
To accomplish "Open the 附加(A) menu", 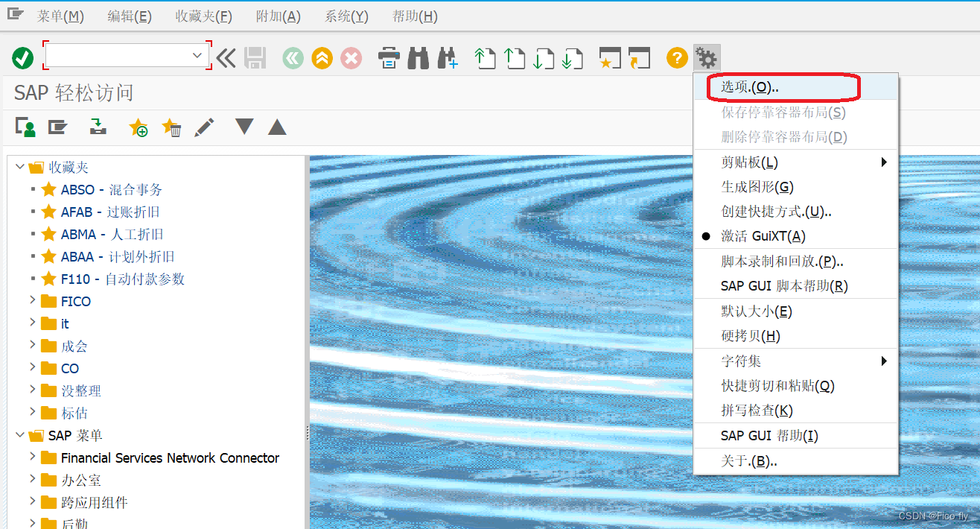I will click(279, 16).
